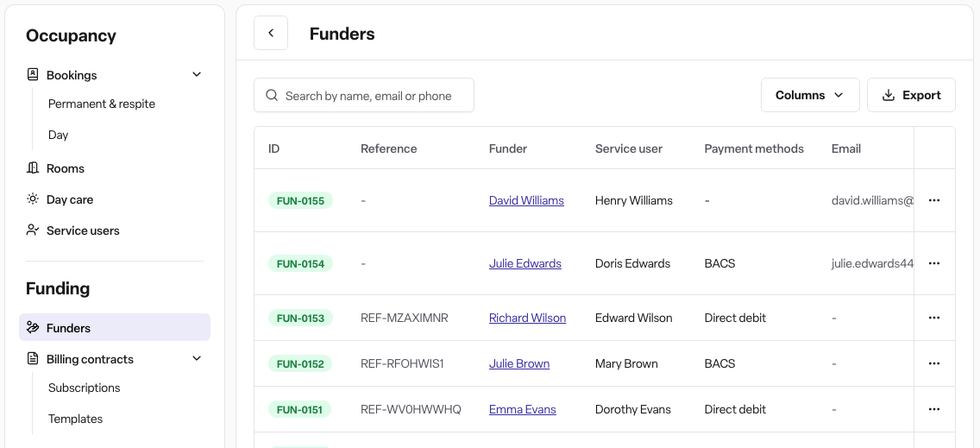Viewport: 980px width, 448px height.
Task: Click the Rooms door icon
Action: (x=33, y=168)
